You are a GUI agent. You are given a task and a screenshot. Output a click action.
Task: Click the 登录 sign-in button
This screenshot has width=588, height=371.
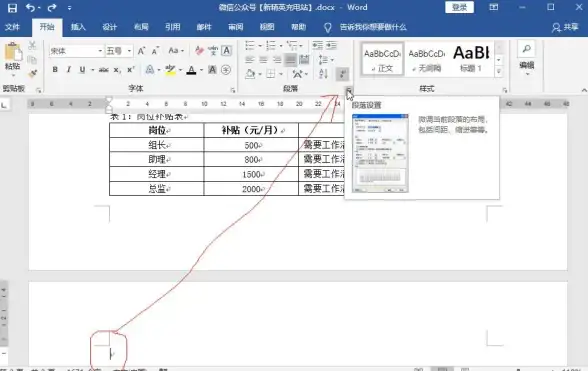(x=459, y=7)
